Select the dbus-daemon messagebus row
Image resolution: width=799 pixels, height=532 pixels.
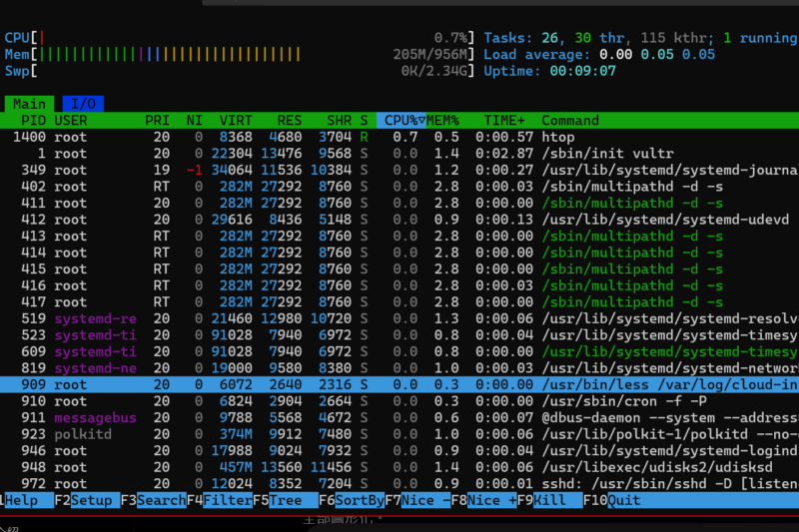[399, 417]
